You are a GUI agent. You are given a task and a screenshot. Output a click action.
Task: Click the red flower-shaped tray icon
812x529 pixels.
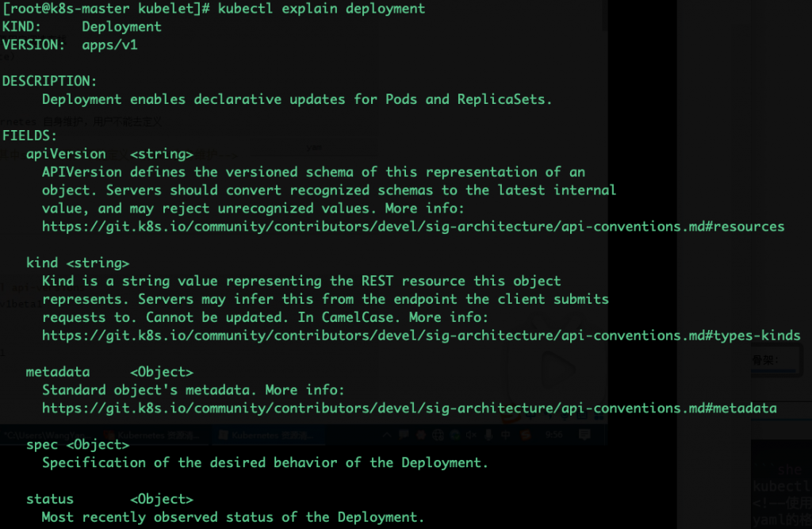421,435
